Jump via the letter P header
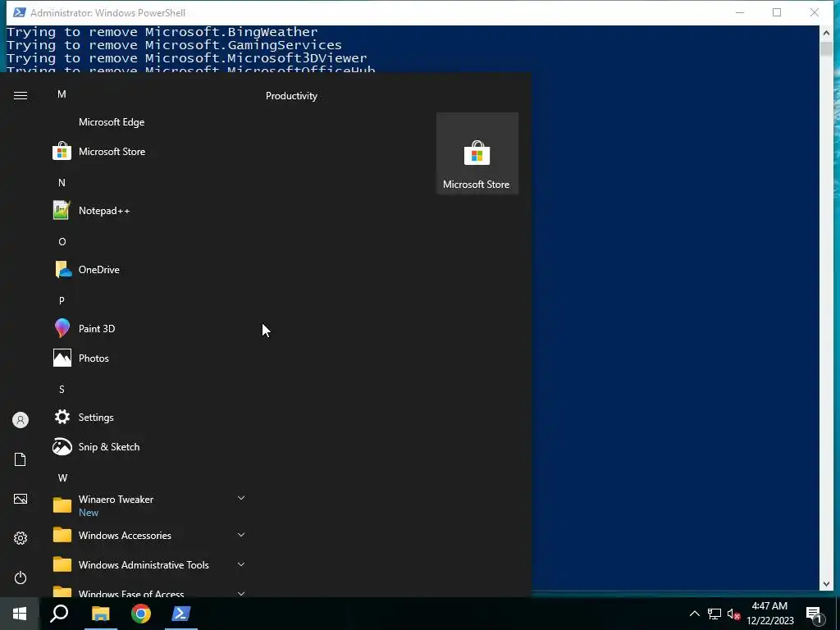The image size is (840, 630). tap(62, 300)
